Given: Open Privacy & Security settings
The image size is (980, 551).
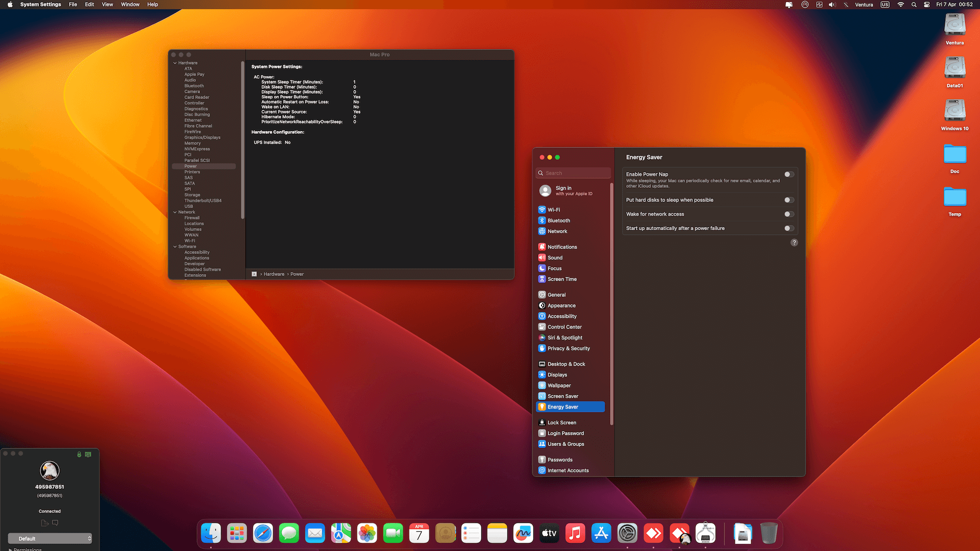Looking at the screenshot, I should tap(568, 348).
